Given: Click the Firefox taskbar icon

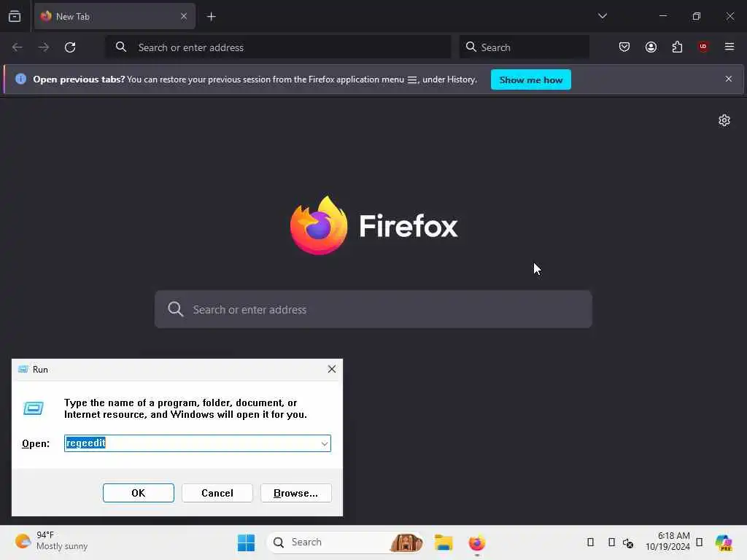Looking at the screenshot, I should coord(477,542).
